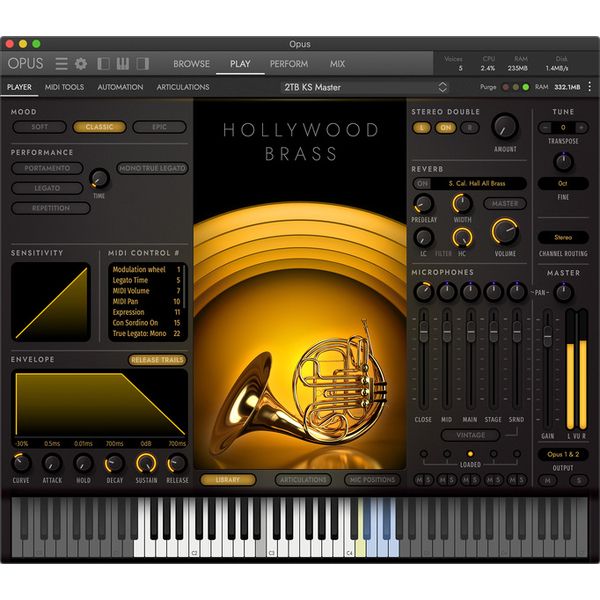The height and width of the screenshot is (600, 600).
Task: Enable Legato performance
Action: coord(47,188)
